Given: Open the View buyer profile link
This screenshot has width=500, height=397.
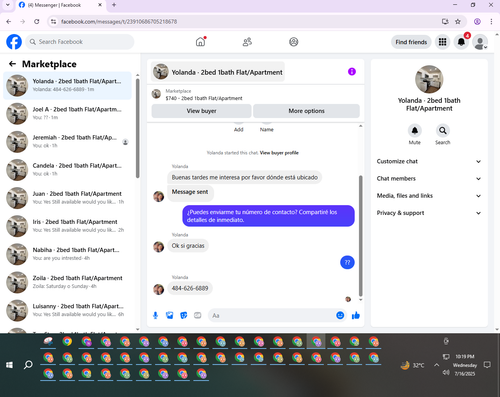Looking at the screenshot, I should tap(279, 153).
